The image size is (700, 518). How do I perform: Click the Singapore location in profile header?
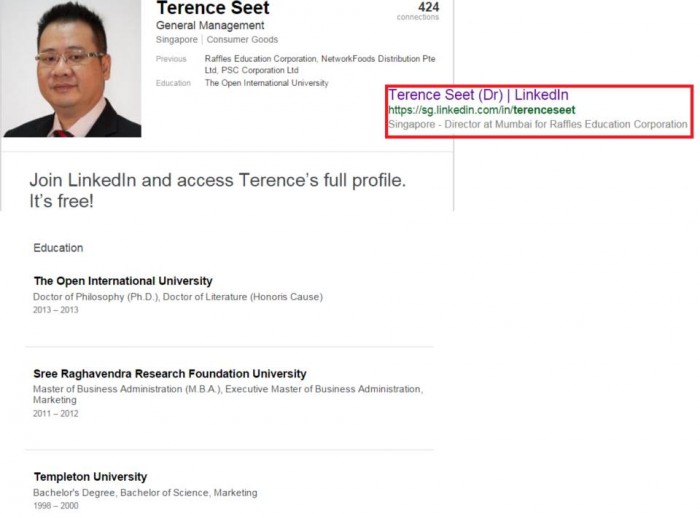[176, 40]
